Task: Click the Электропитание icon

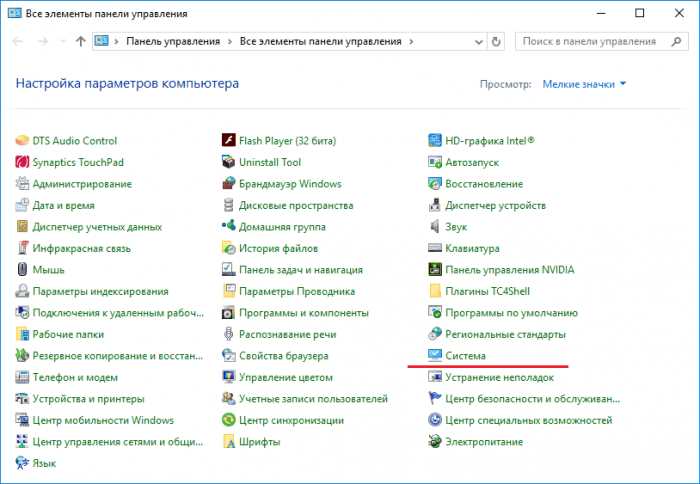Action: point(435,442)
